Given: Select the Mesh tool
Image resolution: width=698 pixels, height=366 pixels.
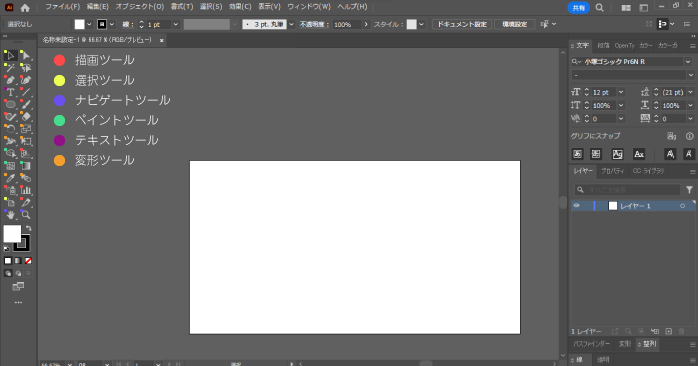Looking at the screenshot, I should pyautogui.click(x=10, y=166).
